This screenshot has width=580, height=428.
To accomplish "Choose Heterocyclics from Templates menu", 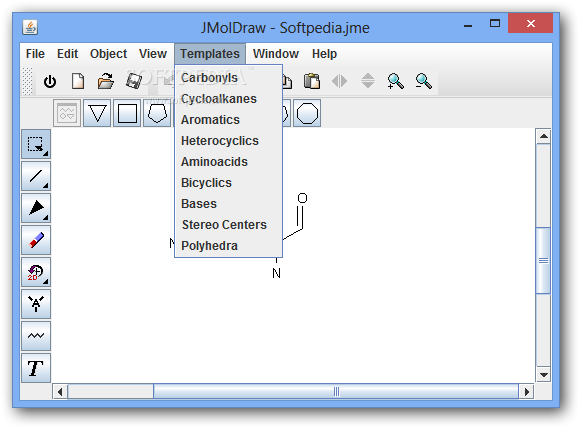I will point(228,141).
